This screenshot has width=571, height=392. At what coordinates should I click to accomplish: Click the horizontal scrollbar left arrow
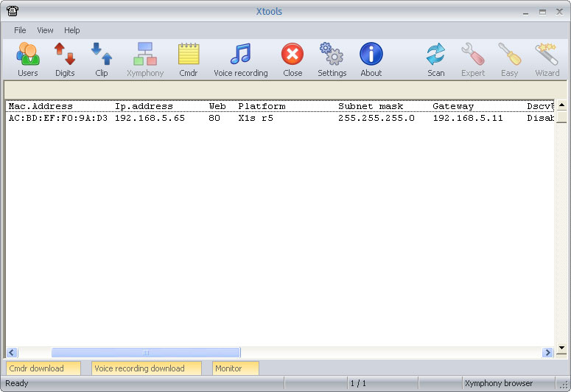[13, 353]
